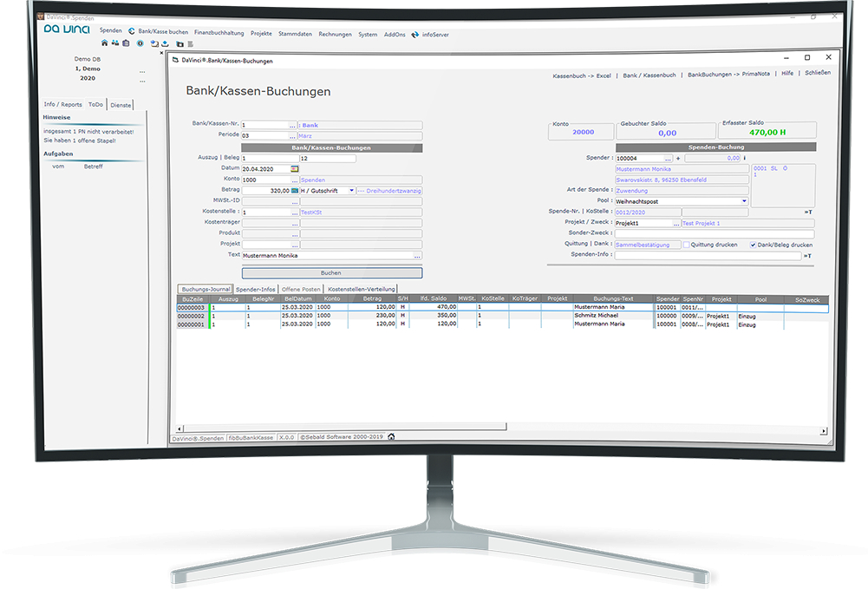Click the round blue info toolbar icon
The width and height of the screenshot is (868, 589).
[140, 43]
